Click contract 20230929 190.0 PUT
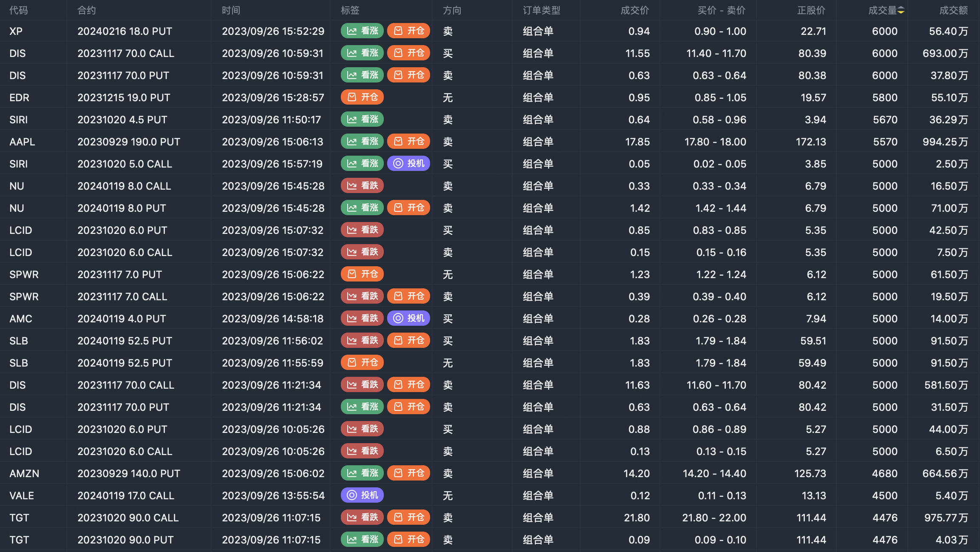The height and width of the screenshot is (552, 980). point(129,142)
